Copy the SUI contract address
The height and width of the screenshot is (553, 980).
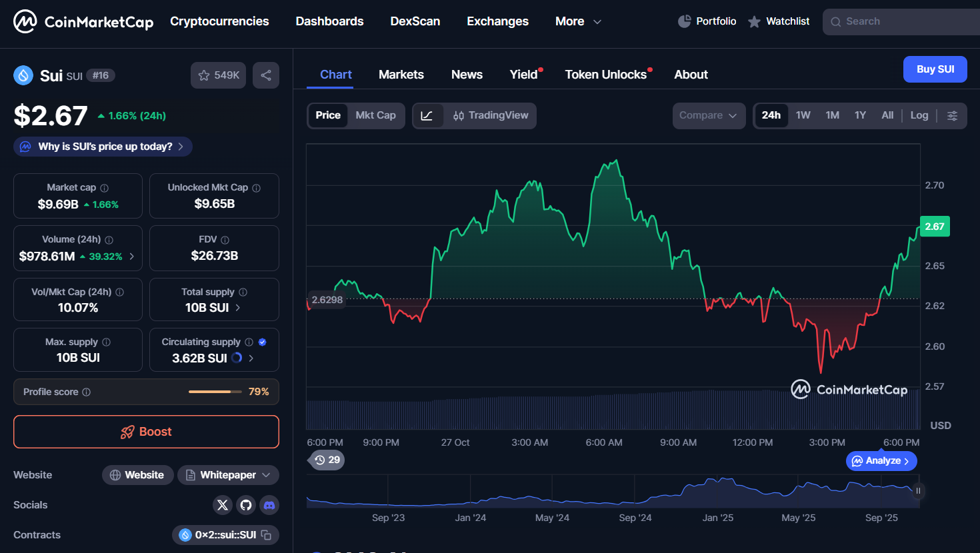click(266, 535)
